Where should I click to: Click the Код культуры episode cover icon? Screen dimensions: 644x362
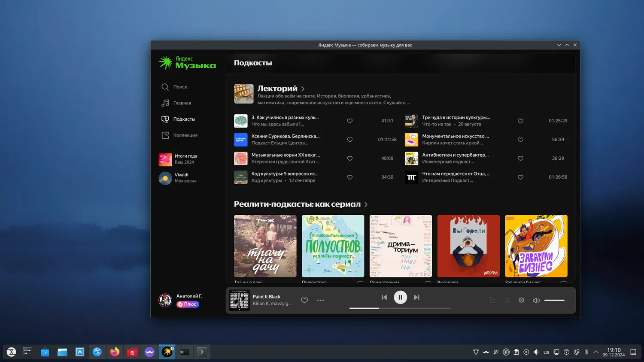point(241,177)
